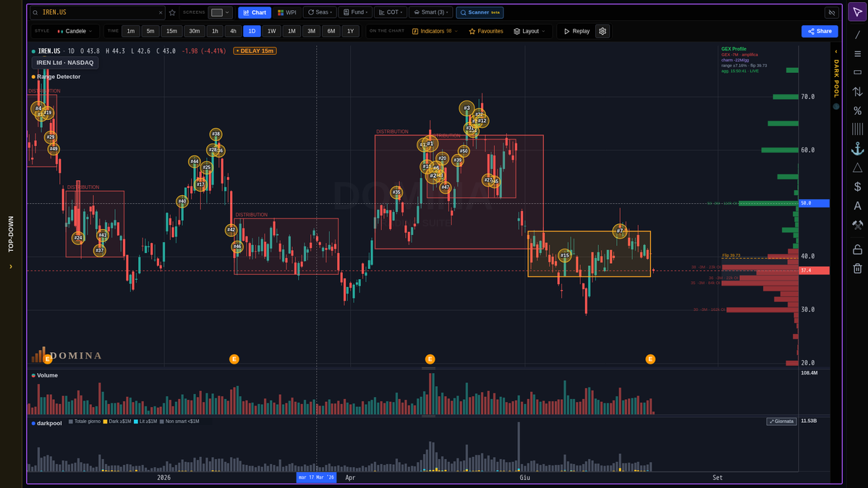
Task: Click the padlock lock-drawings icon
Action: coord(857,249)
